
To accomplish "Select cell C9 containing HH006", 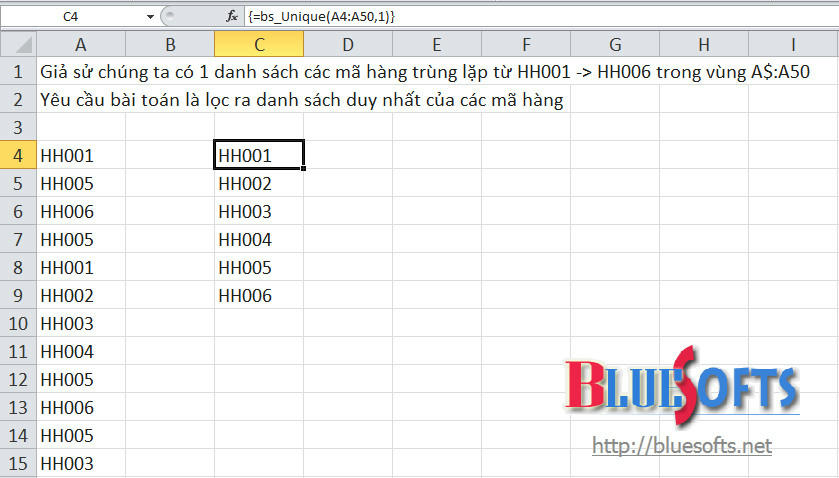I will [x=259, y=296].
